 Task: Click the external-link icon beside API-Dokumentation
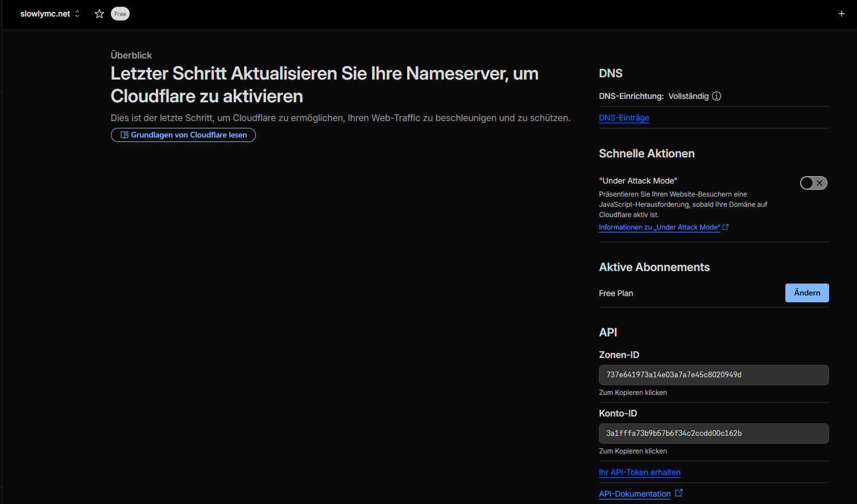678,493
